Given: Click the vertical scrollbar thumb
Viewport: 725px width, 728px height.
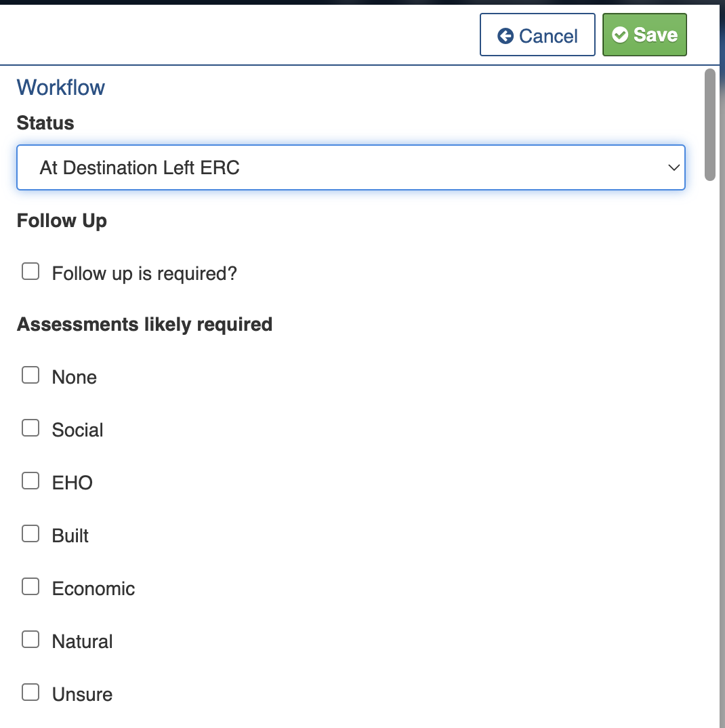Looking at the screenshot, I should 709,125.
